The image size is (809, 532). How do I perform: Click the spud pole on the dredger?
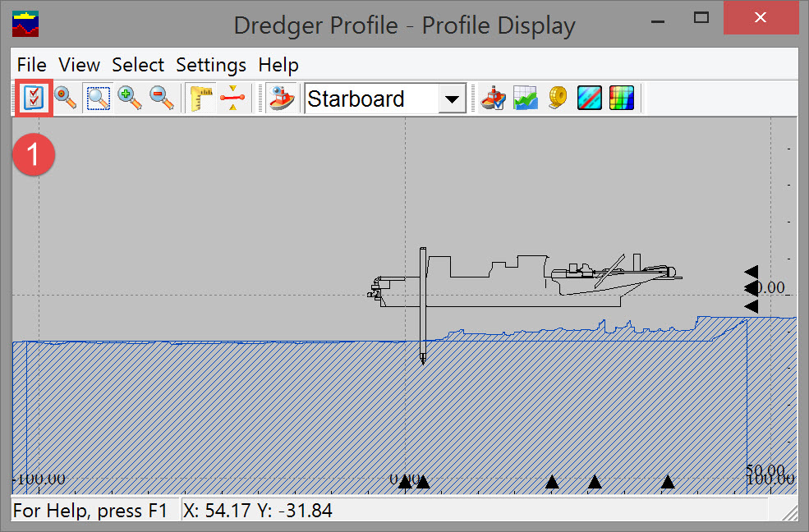click(x=423, y=305)
